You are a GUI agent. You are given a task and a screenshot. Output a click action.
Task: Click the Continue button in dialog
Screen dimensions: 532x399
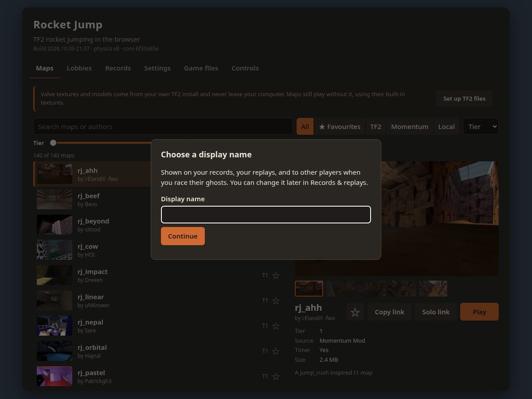183,236
